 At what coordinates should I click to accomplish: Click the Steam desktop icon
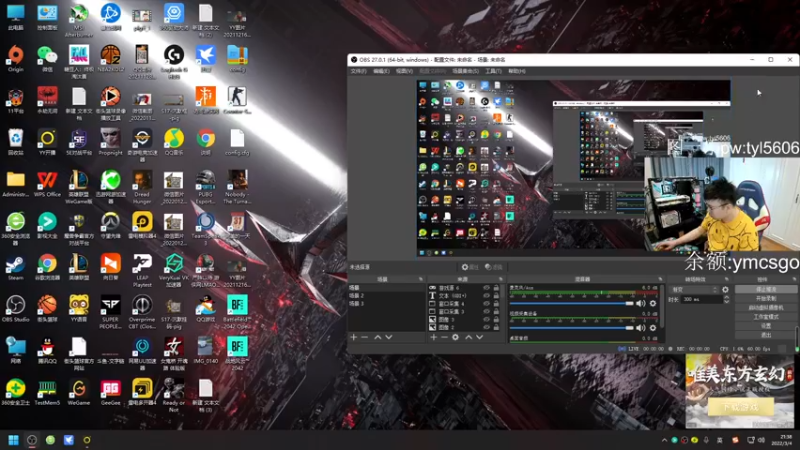click(16, 267)
